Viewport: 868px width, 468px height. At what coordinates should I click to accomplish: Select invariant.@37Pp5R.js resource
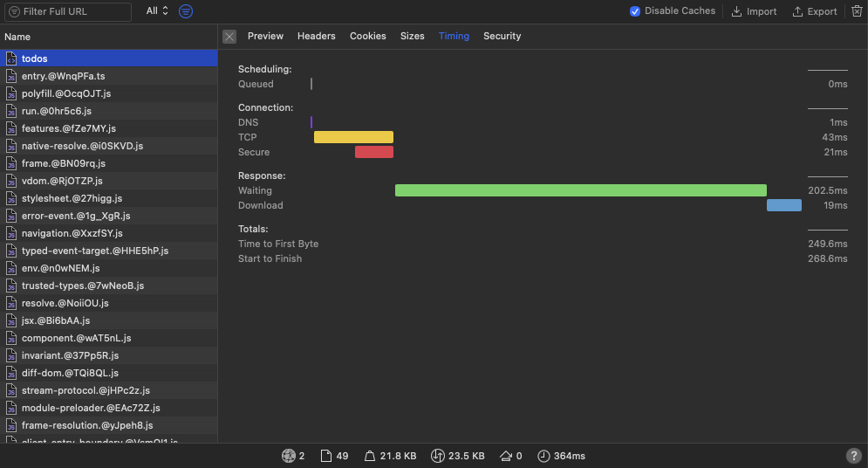108,355
